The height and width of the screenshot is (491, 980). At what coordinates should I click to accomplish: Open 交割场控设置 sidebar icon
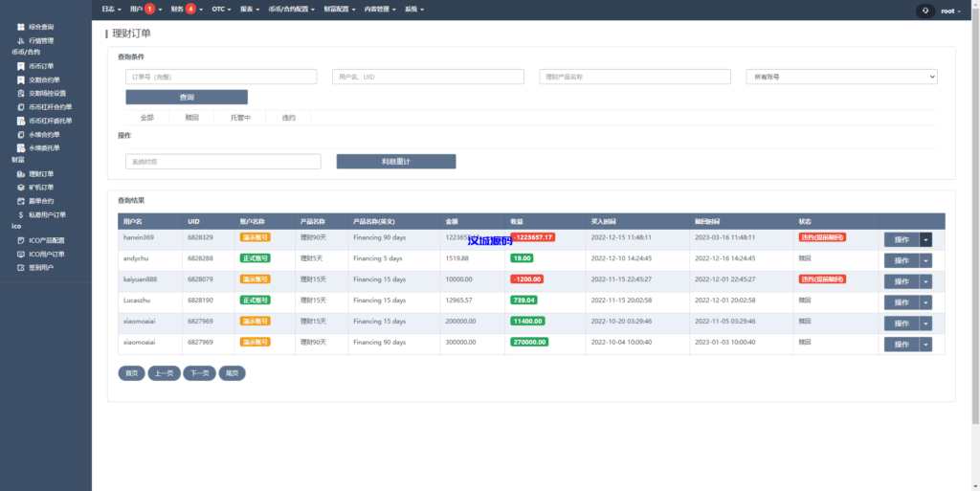(21, 93)
